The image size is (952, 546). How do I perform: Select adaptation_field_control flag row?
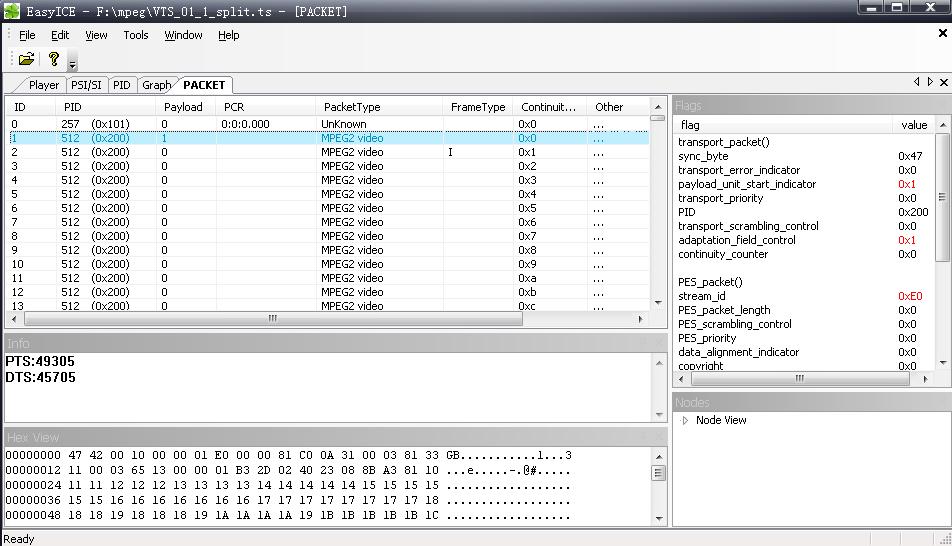(x=804, y=240)
